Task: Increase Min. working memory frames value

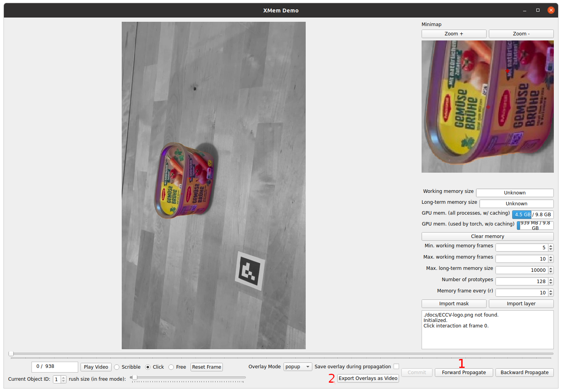Action: [551, 246]
